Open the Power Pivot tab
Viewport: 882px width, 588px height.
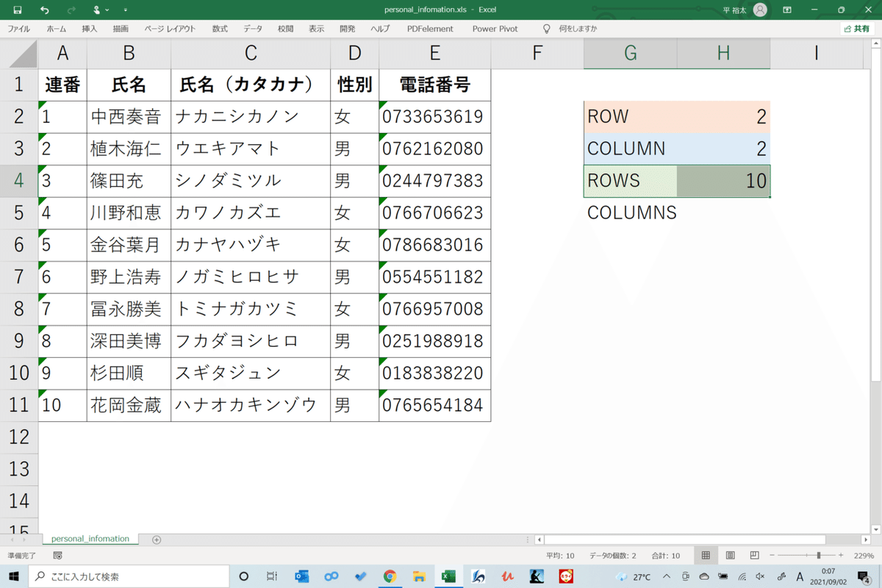coord(495,29)
